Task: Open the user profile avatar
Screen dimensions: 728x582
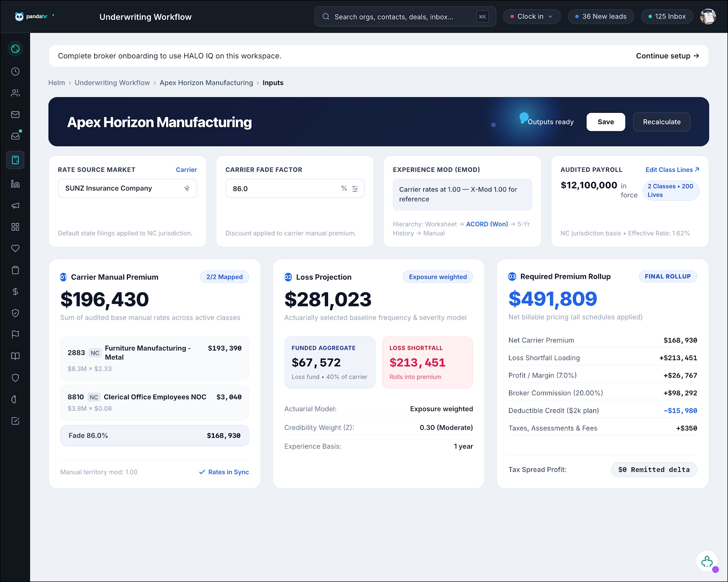Action: pos(708,16)
